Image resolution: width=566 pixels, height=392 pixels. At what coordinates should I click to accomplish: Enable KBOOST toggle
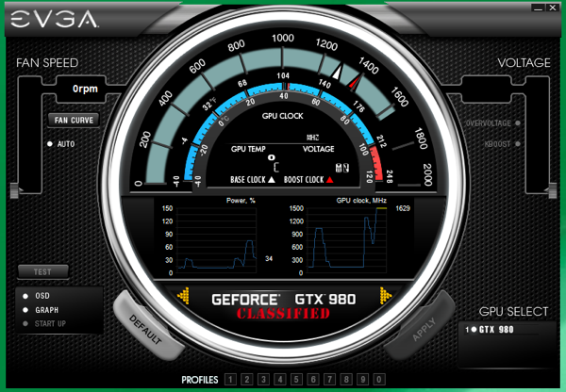click(518, 144)
